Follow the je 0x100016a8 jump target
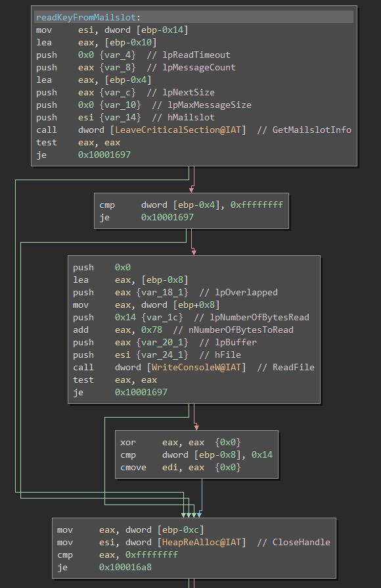This screenshot has width=381, height=588. coord(125,568)
